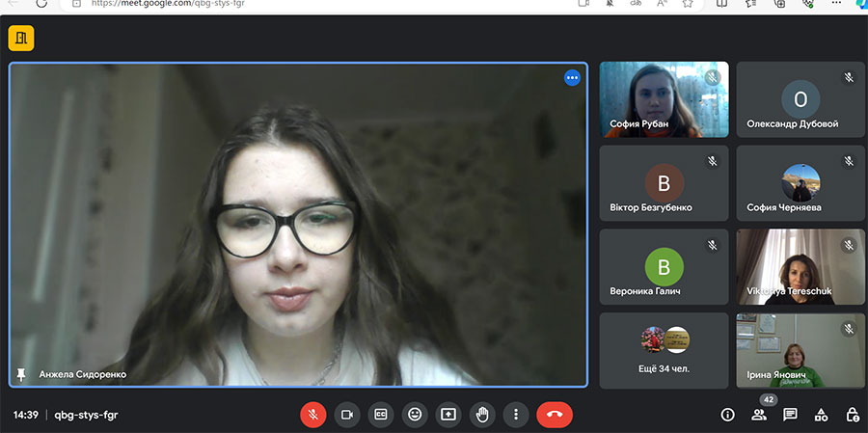Click the muted mic icon on Олександр Дубовой tile

tap(849, 78)
